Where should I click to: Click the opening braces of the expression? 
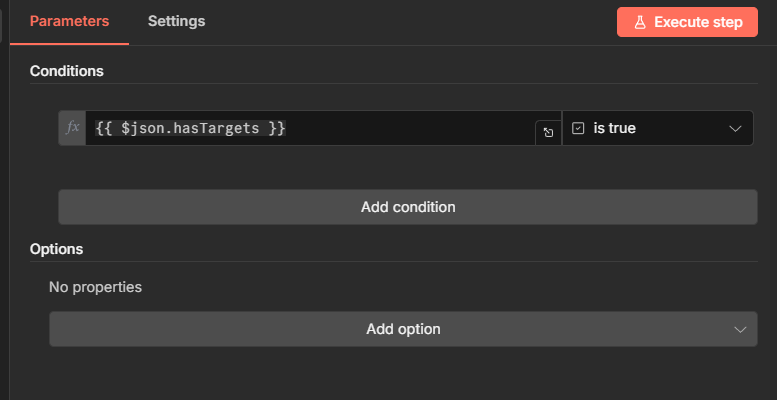105,128
